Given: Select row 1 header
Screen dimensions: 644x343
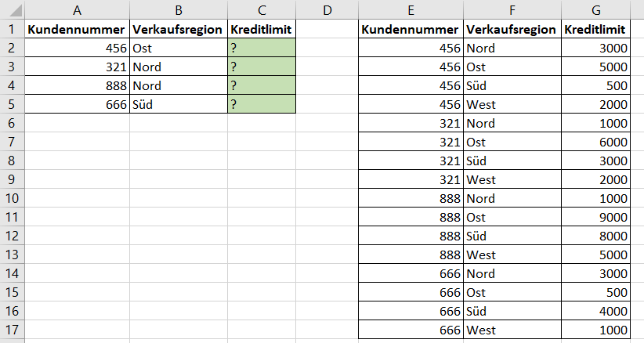Looking at the screenshot, I should (13, 29).
